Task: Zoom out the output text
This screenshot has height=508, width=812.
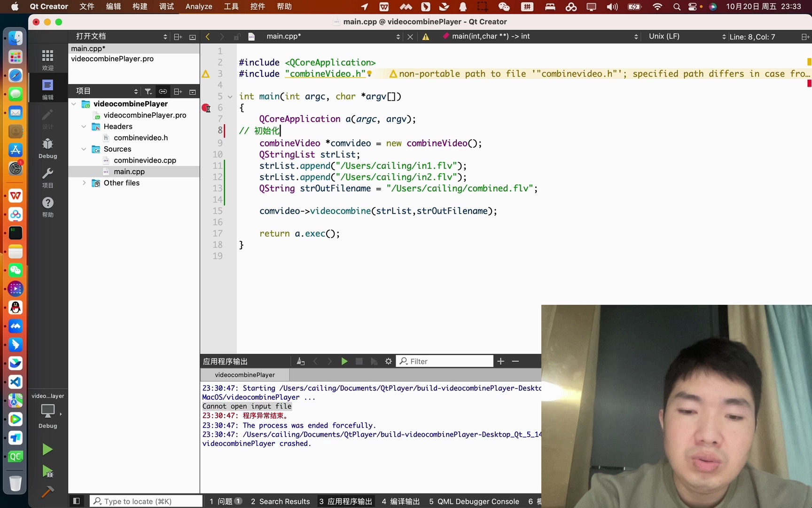Action: pyautogui.click(x=515, y=361)
